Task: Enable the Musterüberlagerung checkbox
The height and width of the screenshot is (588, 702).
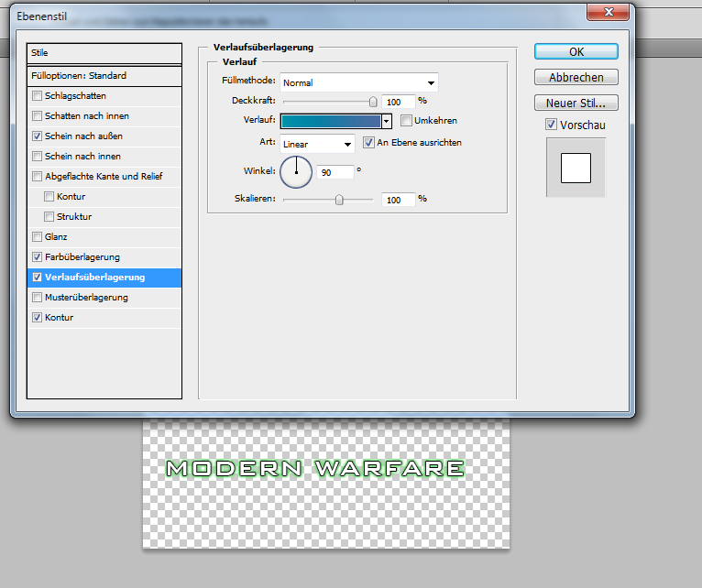Action: 38,297
